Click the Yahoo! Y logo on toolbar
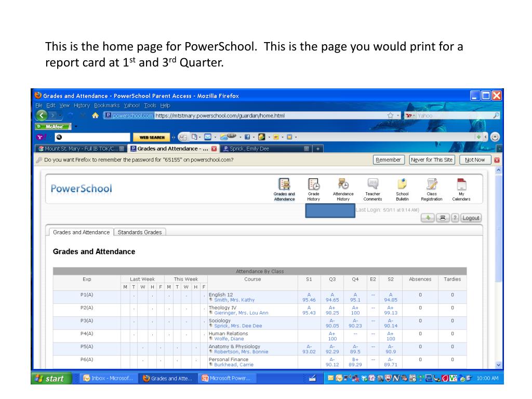Viewport: 532px width, 399px height. (x=41, y=137)
